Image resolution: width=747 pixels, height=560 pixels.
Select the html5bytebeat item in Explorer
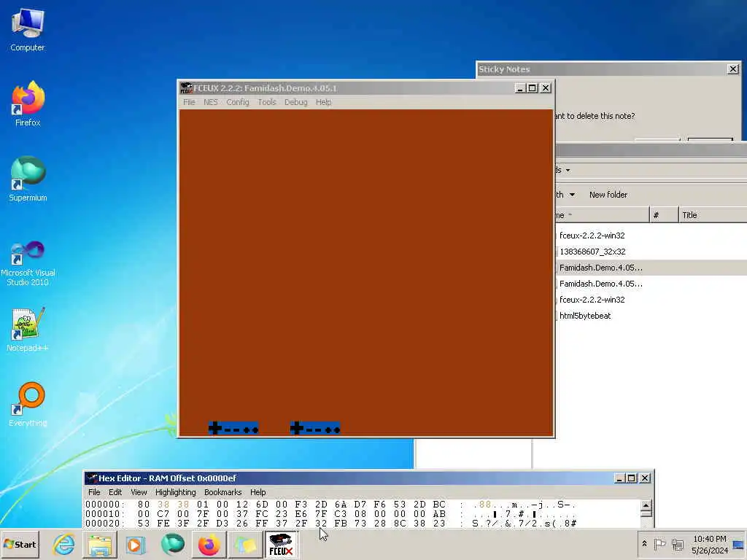click(584, 315)
